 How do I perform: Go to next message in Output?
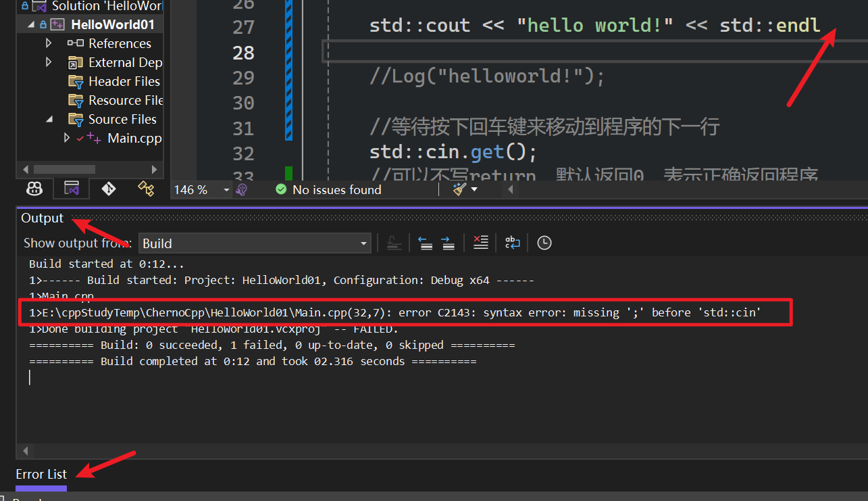click(x=448, y=243)
